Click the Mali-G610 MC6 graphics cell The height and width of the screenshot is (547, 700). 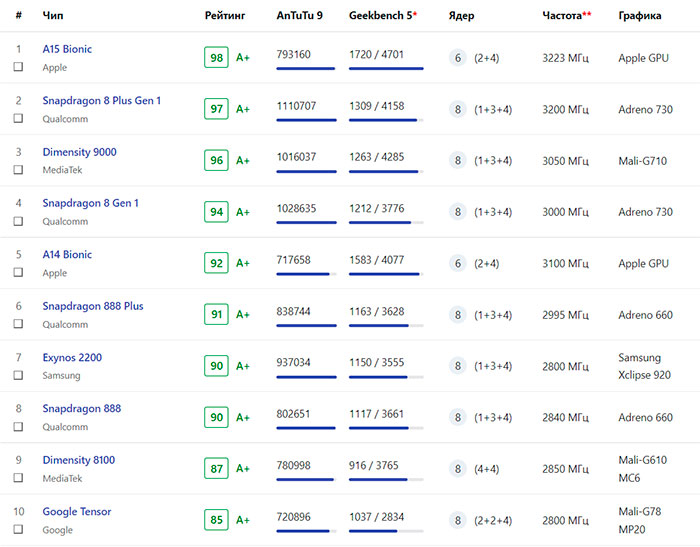[642, 469]
